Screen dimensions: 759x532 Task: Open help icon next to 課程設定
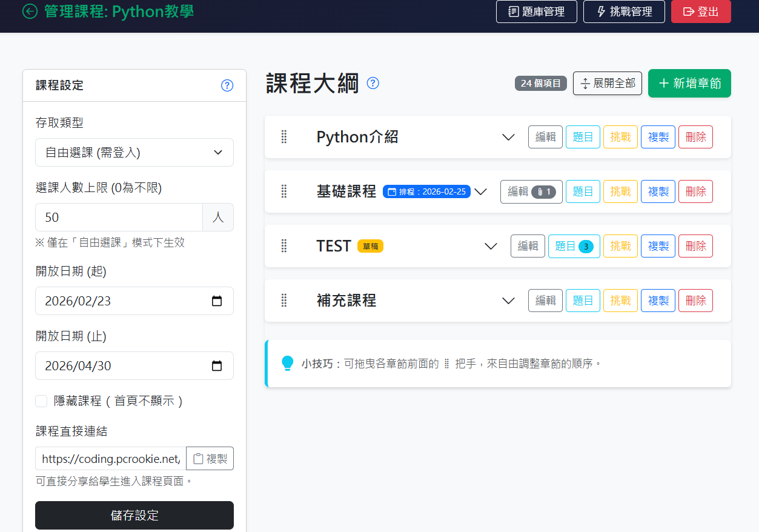click(227, 85)
